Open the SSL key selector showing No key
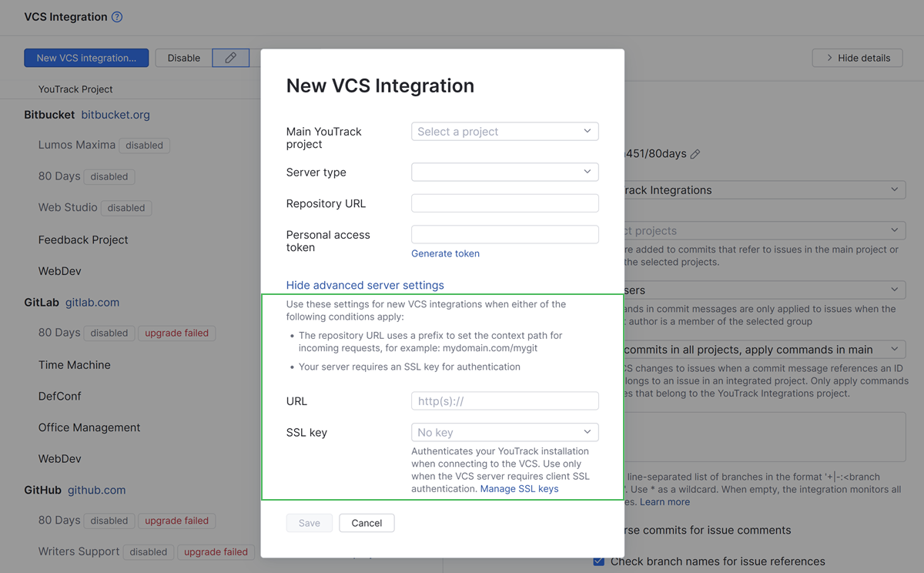This screenshot has width=924, height=573. (504, 432)
